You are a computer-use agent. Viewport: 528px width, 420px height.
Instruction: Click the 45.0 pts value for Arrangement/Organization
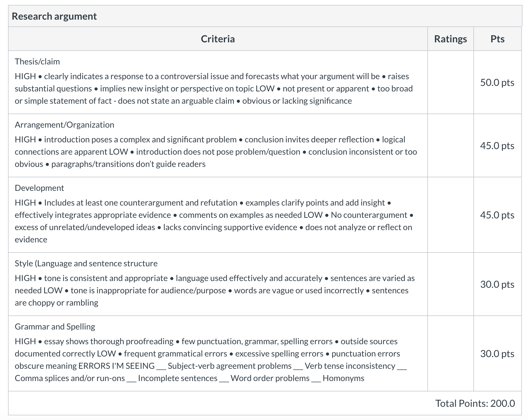coord(497,146)
